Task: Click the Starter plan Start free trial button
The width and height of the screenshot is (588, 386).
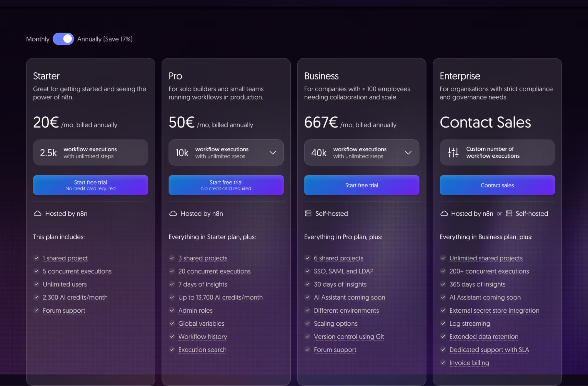Action: (91, 185)
